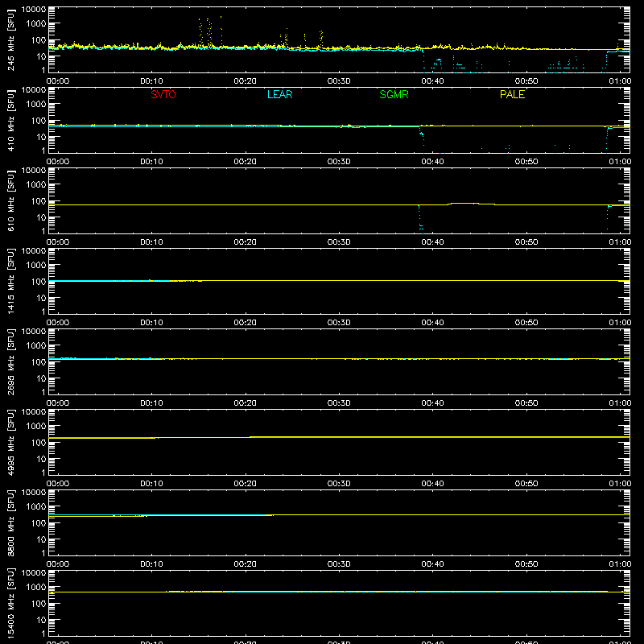Click the 00:20 time label of the 410 MHz plot

246,162
